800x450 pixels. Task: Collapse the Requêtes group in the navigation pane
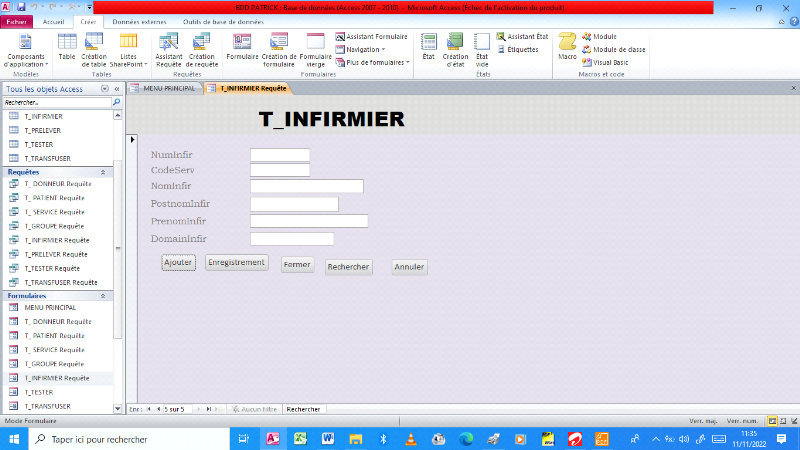[x=103, y=172]
